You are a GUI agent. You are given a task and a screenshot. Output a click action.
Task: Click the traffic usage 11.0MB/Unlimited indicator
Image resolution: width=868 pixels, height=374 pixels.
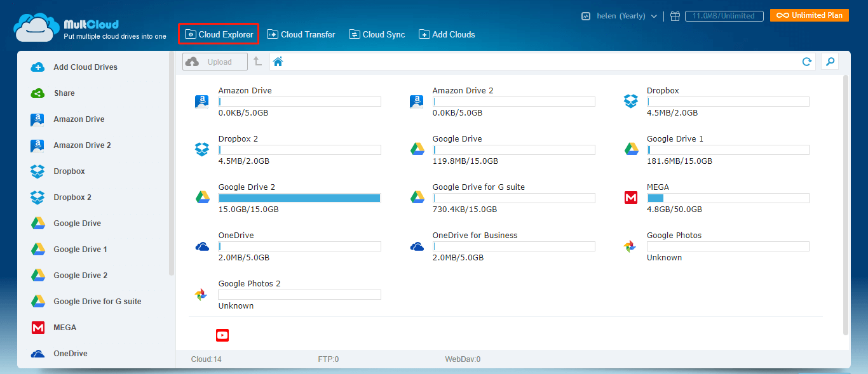click(724, 16)
